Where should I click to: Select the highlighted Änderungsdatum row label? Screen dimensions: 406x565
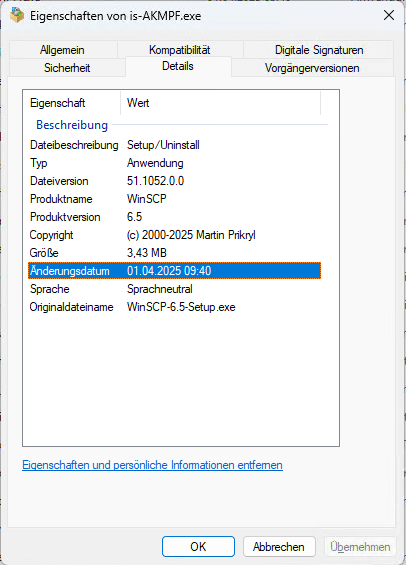(70, 271)
